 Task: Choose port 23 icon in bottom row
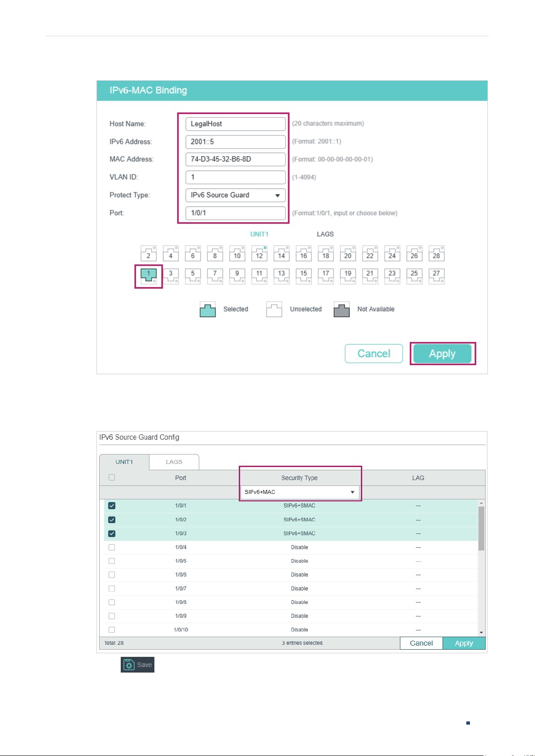click(x=392, y=275)
